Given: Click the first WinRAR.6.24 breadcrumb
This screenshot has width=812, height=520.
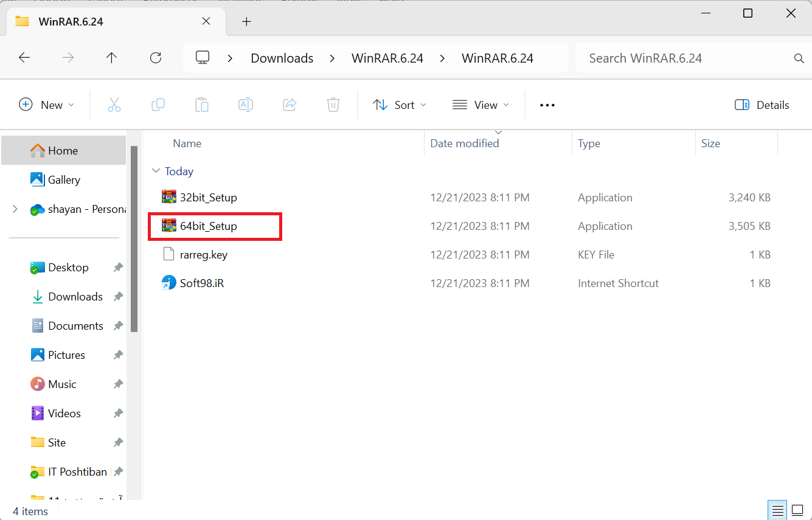Looking at the screenshot, I should (x=387, y=58).
